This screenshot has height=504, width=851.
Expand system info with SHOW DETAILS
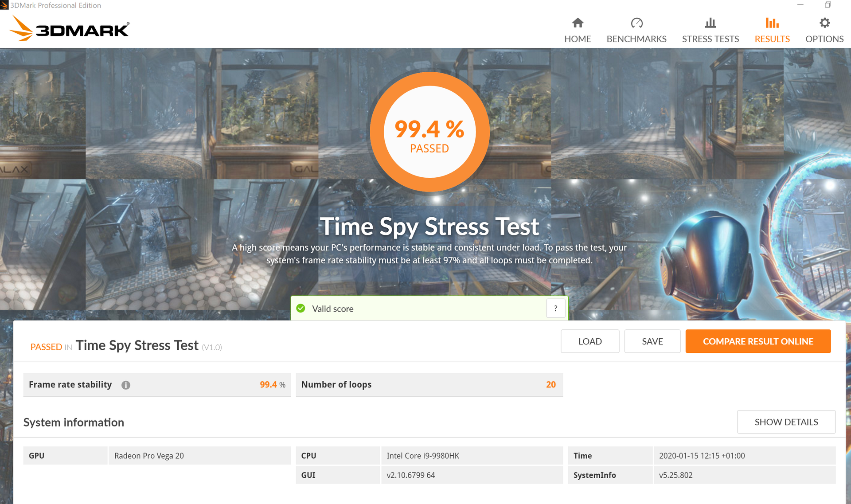point(786,422)
